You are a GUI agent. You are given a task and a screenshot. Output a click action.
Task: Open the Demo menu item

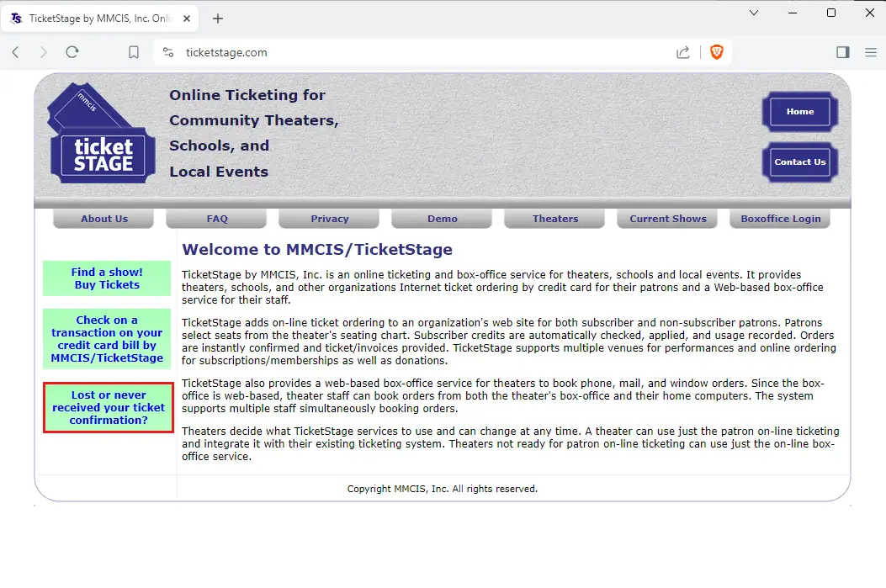(443, 219)
